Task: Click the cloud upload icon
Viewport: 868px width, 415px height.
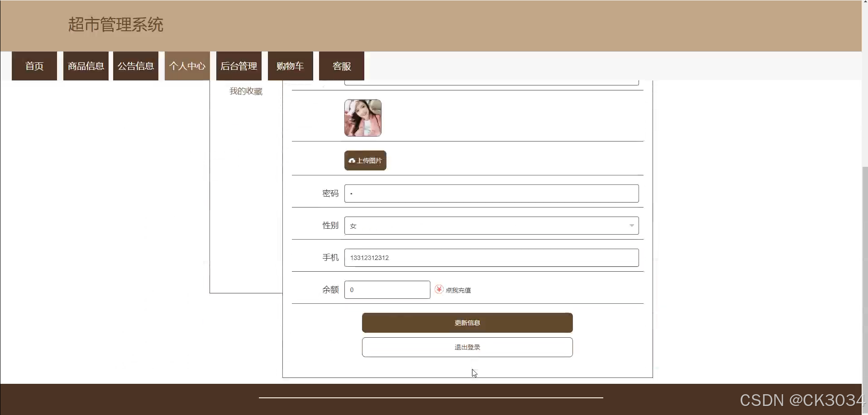Action: (x=352, y=160)
